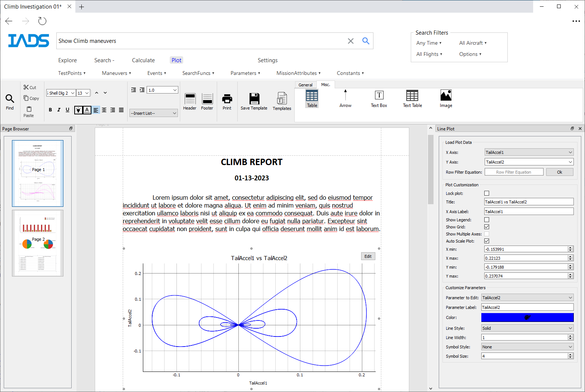The width and height of the screenshot is (585, 392).
Task: Open font size 13 dropdown
Action: (83, 93)
